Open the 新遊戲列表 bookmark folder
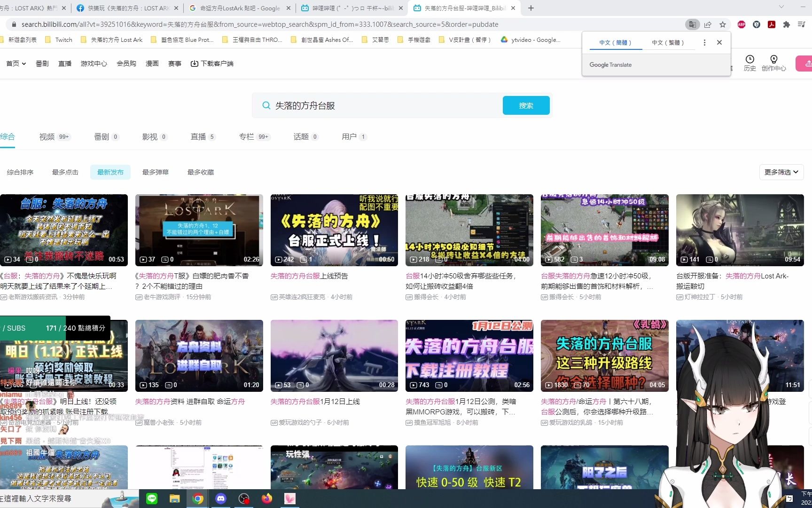The width and height of the screenshot is (812, 508). pos(19,40)
